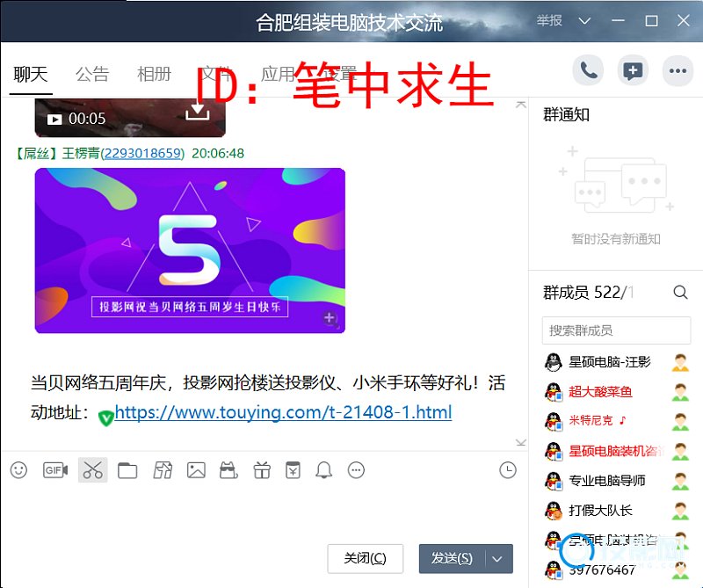The image size is (703, 588).
Task: Download the 00:05 video clip
Action: (197, 113)
